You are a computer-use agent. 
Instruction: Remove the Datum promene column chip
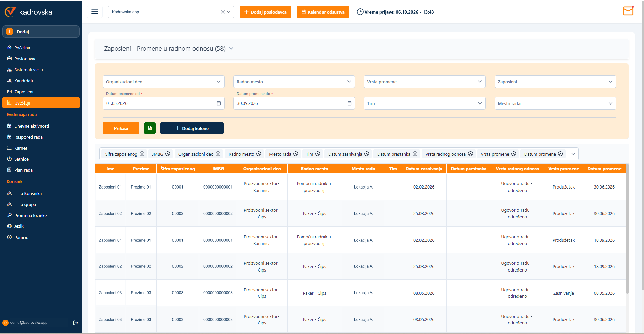(x=560, y=154)
